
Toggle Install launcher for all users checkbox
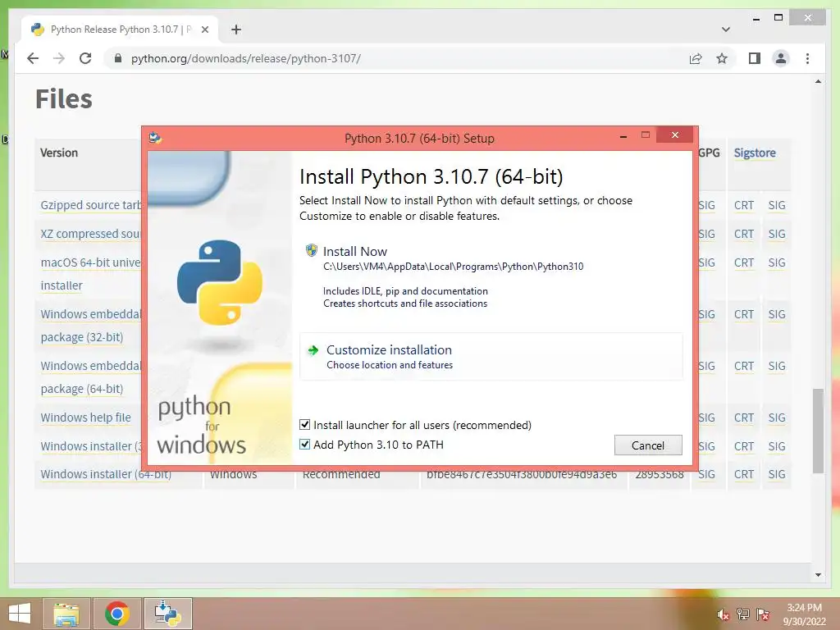point(304,425)
